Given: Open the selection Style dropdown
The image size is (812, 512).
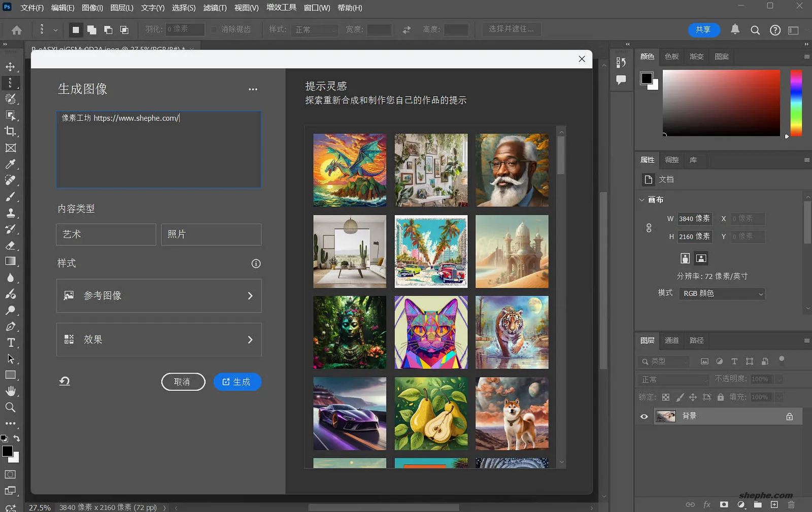Looking at the screenshot, I should point(315,30).
